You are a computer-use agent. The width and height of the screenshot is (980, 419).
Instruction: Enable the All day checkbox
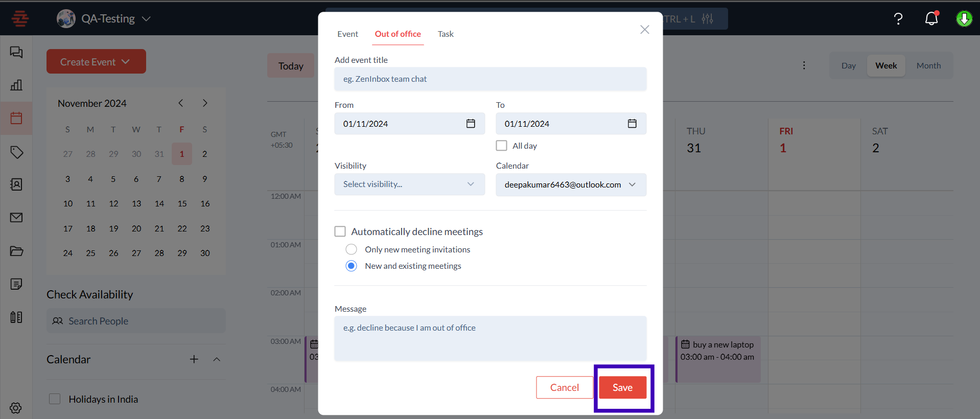tap(502, 146)
